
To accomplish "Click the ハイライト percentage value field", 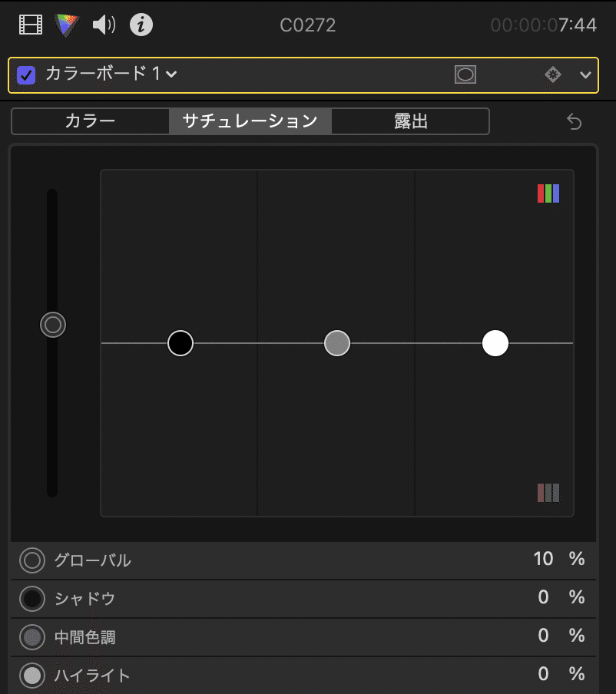I will (543, 674).
